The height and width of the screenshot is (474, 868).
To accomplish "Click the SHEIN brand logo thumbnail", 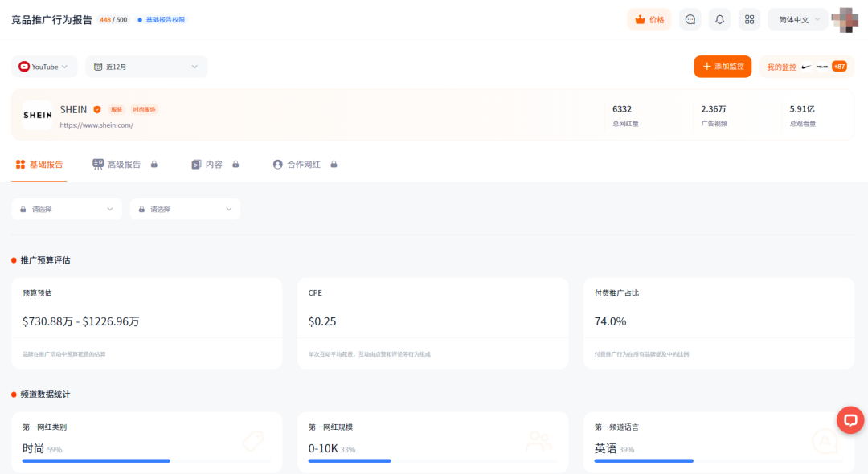I will pos(38,116).
